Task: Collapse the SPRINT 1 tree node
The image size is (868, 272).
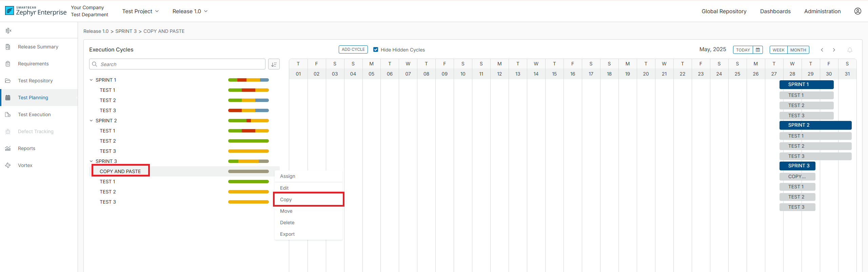Action: [x=91, y=80]
